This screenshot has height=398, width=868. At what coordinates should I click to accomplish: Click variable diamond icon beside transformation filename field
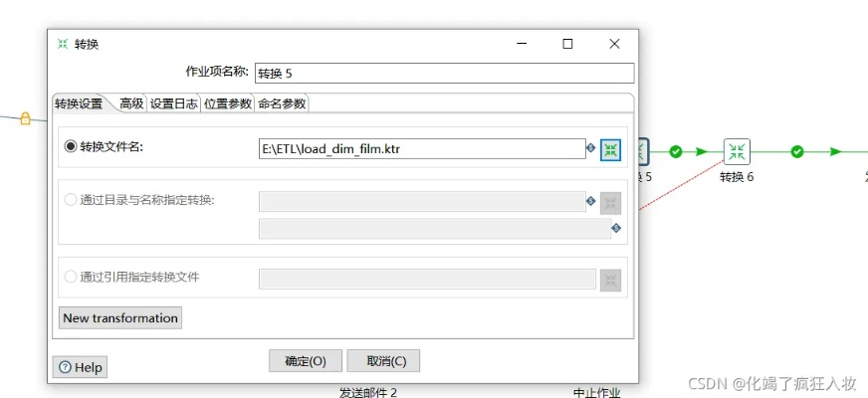pos(591,148)
